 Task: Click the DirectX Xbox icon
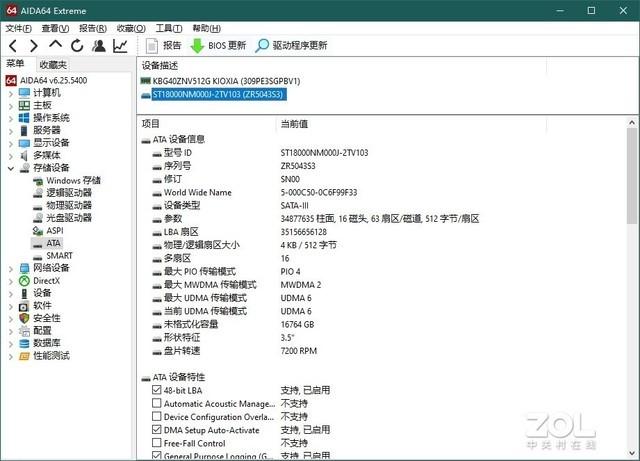(x=24, y=281)
